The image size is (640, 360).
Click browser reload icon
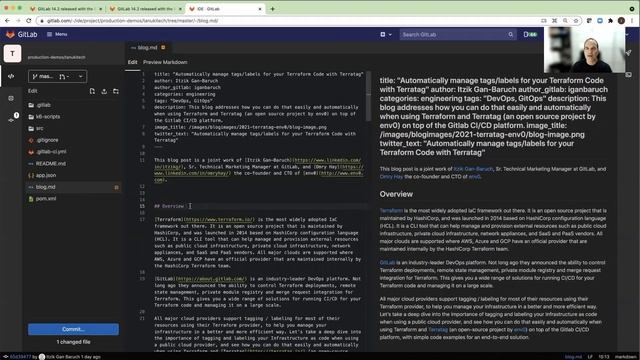(28, 20)
